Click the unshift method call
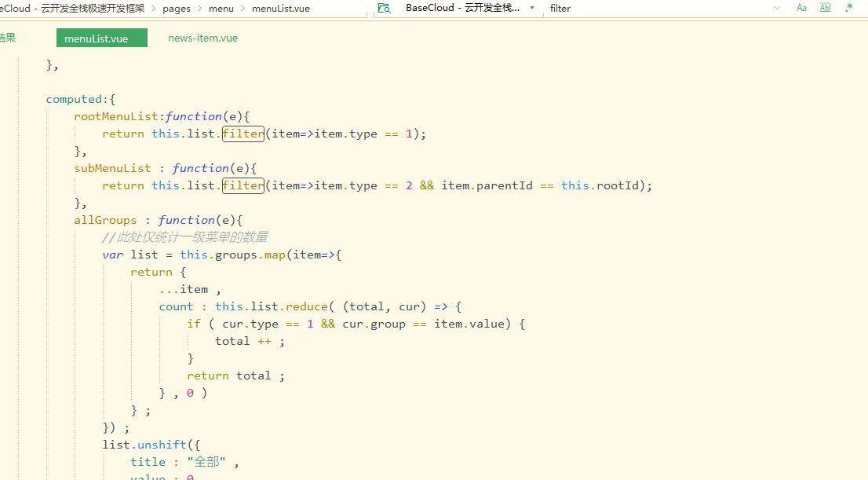The width and height of the screenshot is (868, 480). pyautogui.click(x=162, y=445)
